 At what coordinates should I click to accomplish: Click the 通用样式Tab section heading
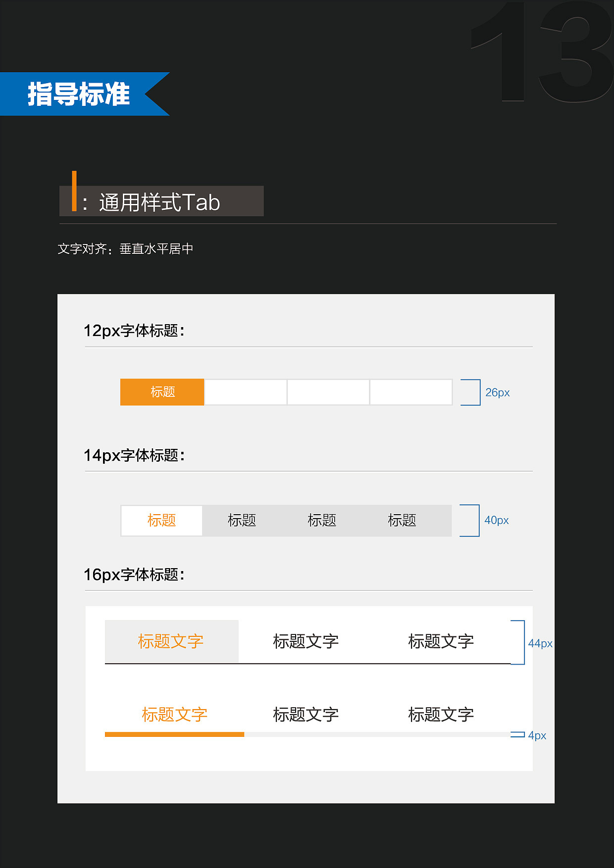pyautogui.click(x=159, y=202)
